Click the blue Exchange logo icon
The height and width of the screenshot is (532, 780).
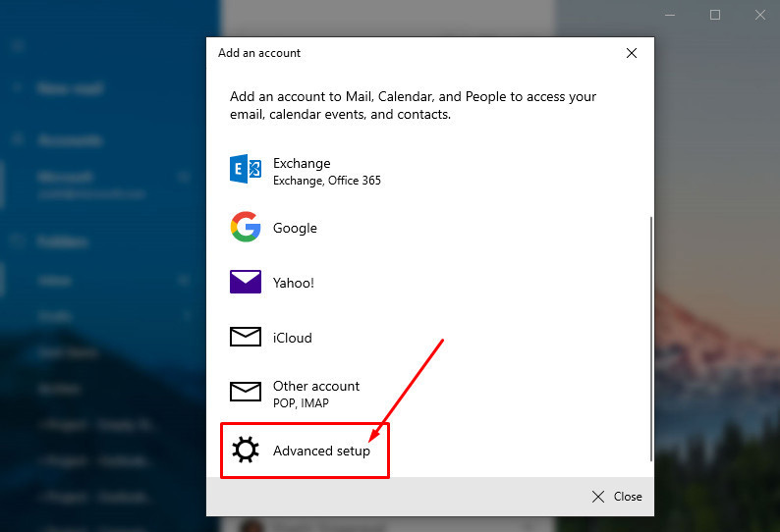point(245,170)
